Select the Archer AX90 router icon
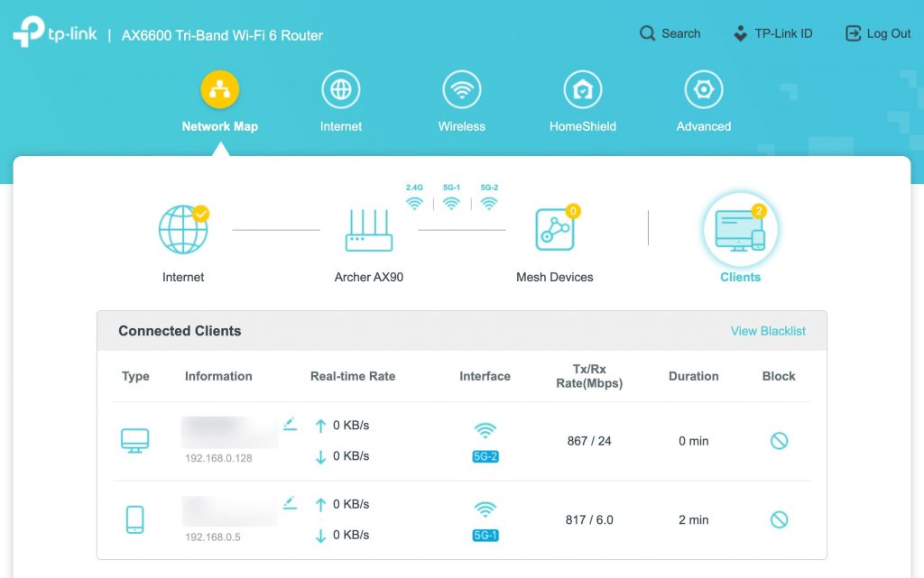924x578 pixels. (x=369, y=230)
